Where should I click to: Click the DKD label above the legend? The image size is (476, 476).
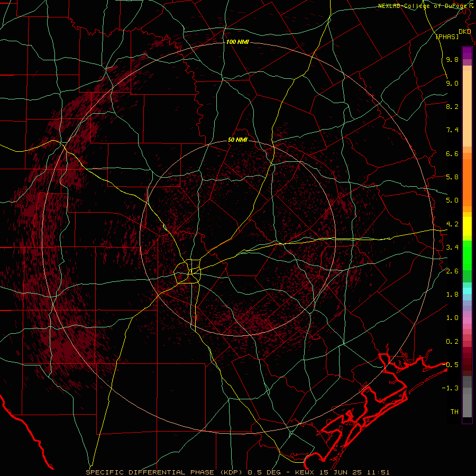tap(465, 32)
